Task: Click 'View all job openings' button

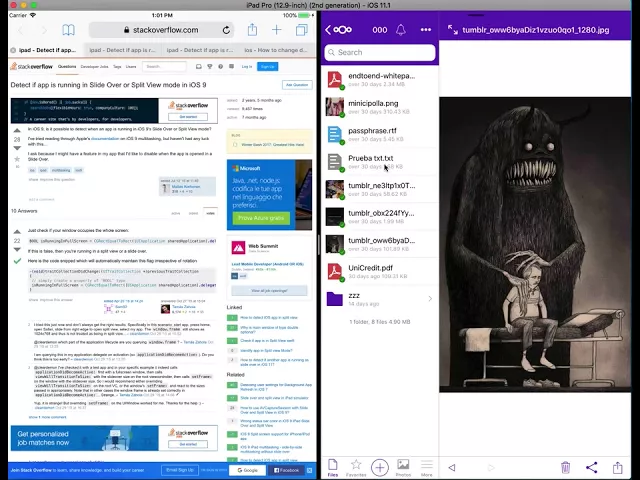Action: coord(269,291)
